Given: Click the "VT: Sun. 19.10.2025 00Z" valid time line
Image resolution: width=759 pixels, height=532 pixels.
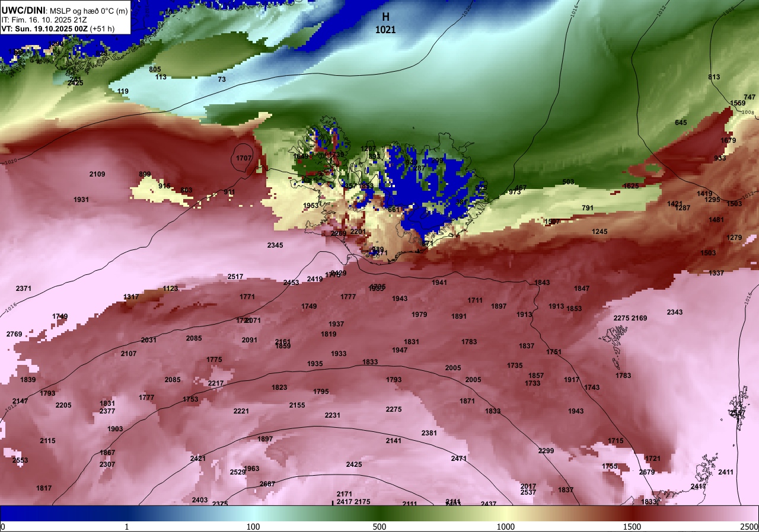Looking at the screenshot, I should click(x=46, y=28).
